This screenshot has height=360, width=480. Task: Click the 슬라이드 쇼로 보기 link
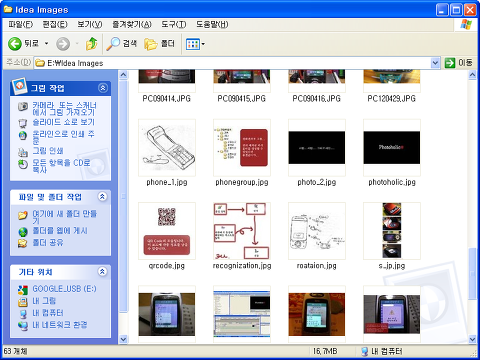pos(63,122)
